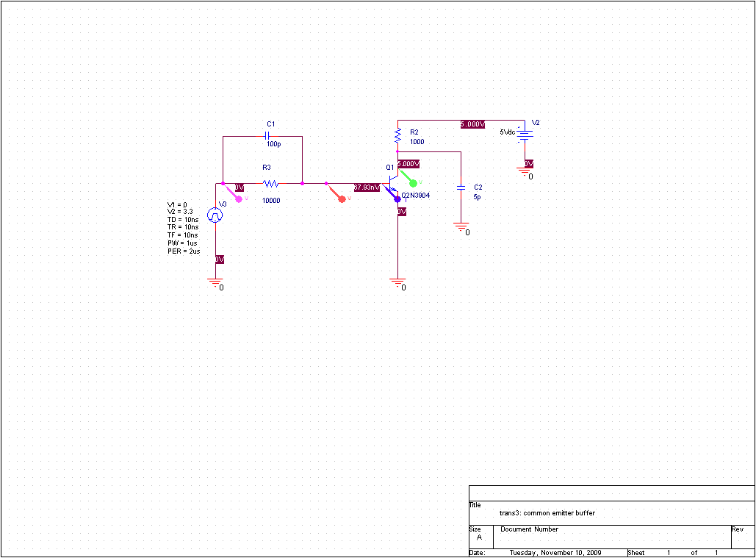Click the V3 pulse voltage source symbol
The width and height of the screenshot is (756, 558).
click(215, 215)
